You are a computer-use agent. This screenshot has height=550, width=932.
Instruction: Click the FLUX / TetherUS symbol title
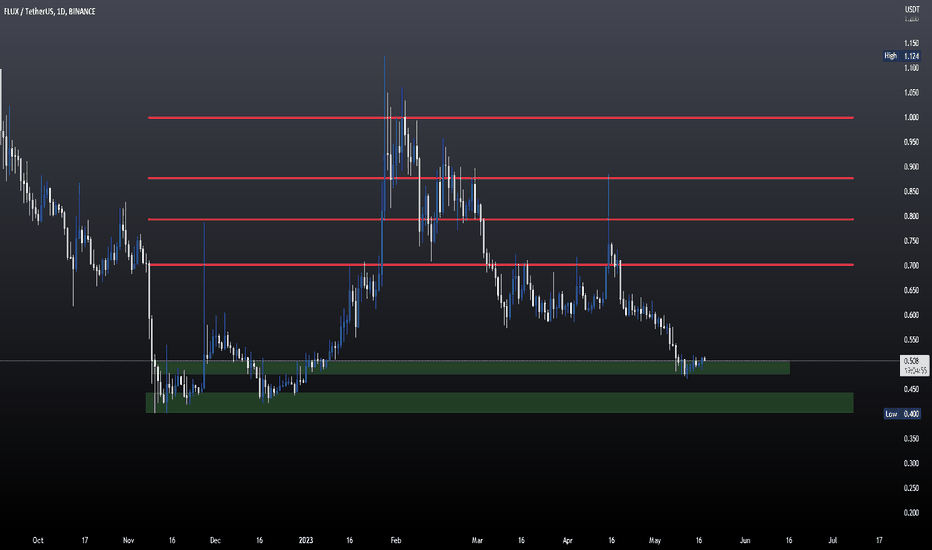point(49,11)
